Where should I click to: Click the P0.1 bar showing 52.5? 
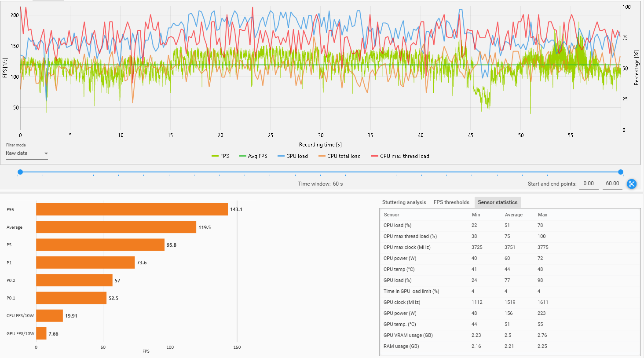[x=71, y=298]
